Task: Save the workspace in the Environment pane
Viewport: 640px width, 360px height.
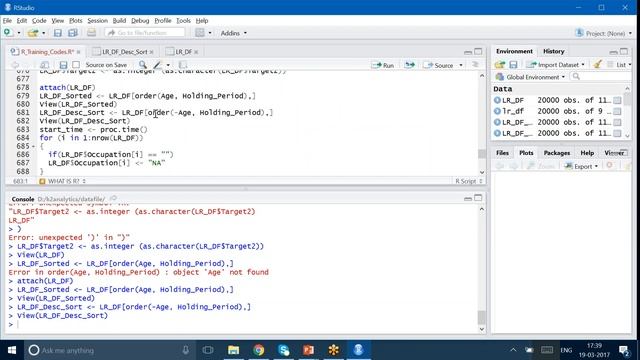Action: click(x=513, y=64)
